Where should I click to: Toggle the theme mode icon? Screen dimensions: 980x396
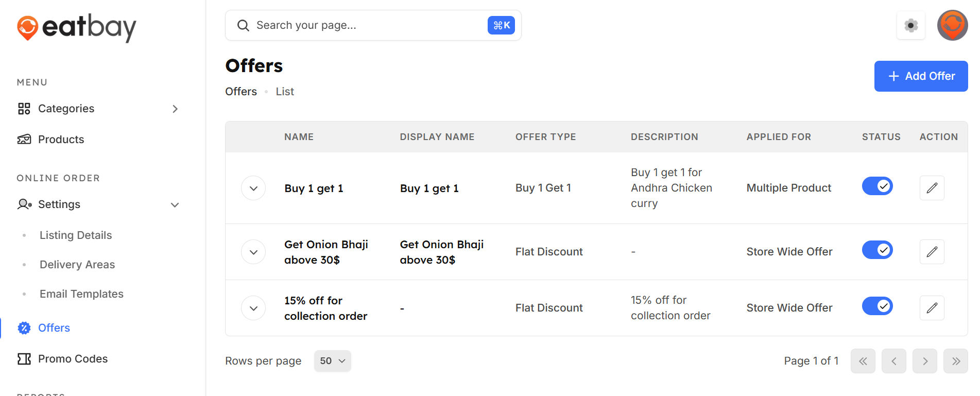[x=910, y=25]
